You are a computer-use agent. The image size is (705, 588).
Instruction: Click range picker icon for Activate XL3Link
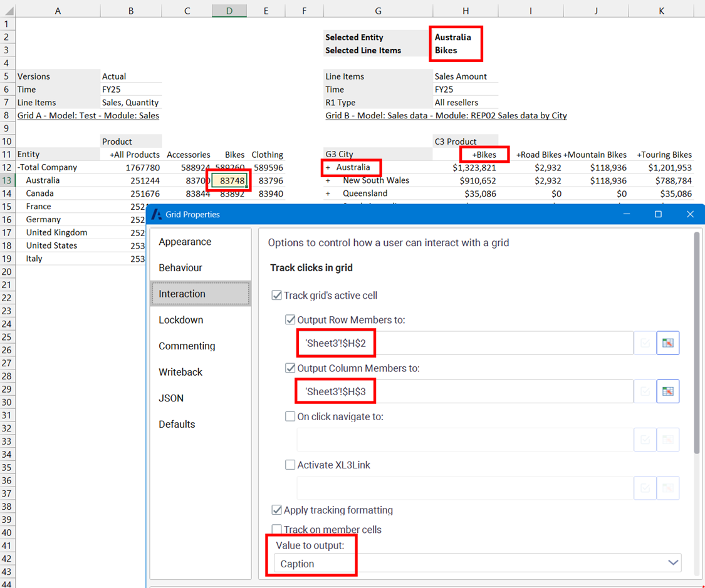tap(668, 488)
